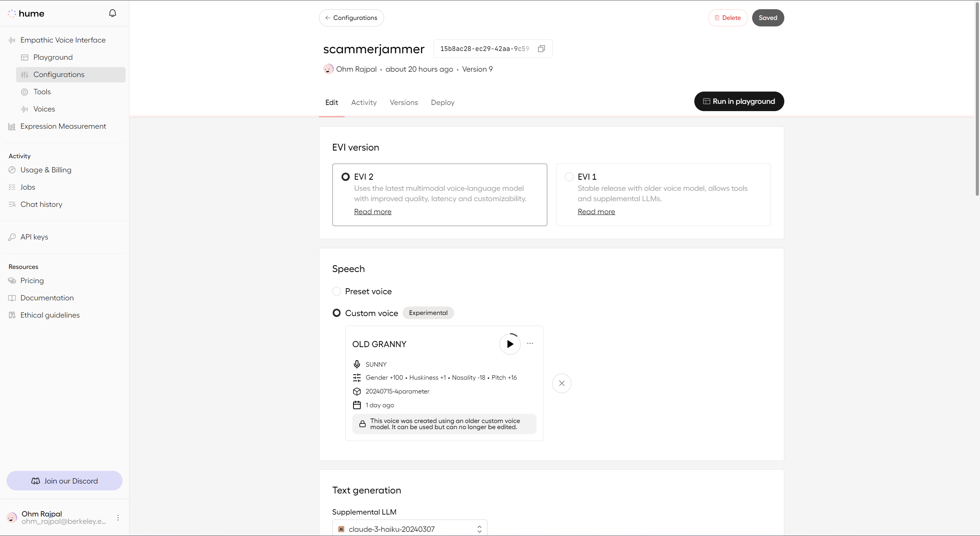This screenshot has width=980, height=536.
Task: Open account menu next to Ohm Rajpal
Action: pyautogui.click(x=118, y=518)
